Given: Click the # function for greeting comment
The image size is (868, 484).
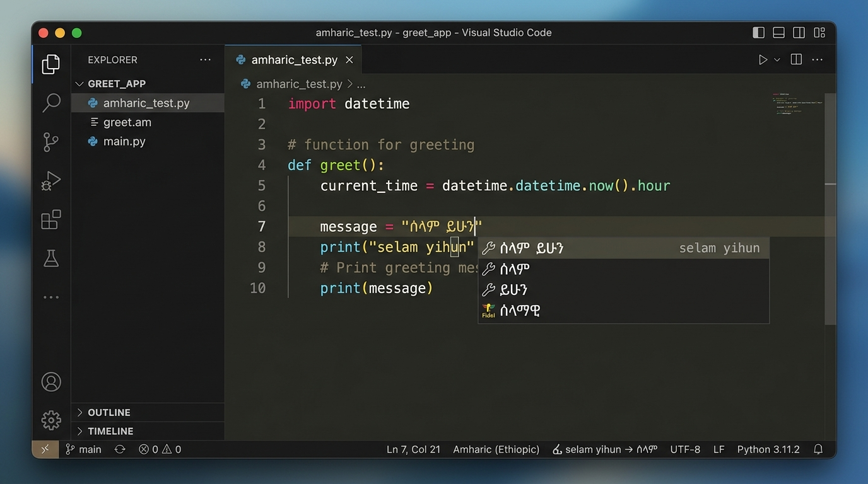Looking at the screenshot, I should [x=381, y=144].
